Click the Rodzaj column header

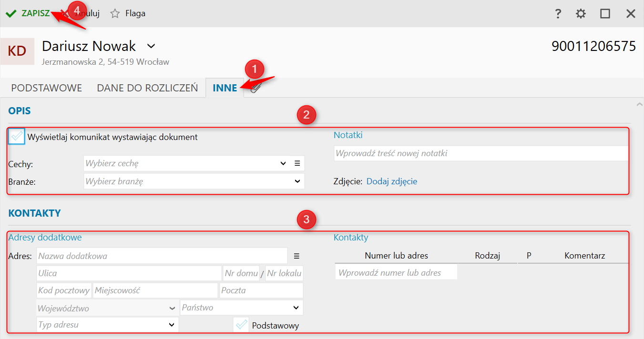pyautogui.click(x=488, y=256)
